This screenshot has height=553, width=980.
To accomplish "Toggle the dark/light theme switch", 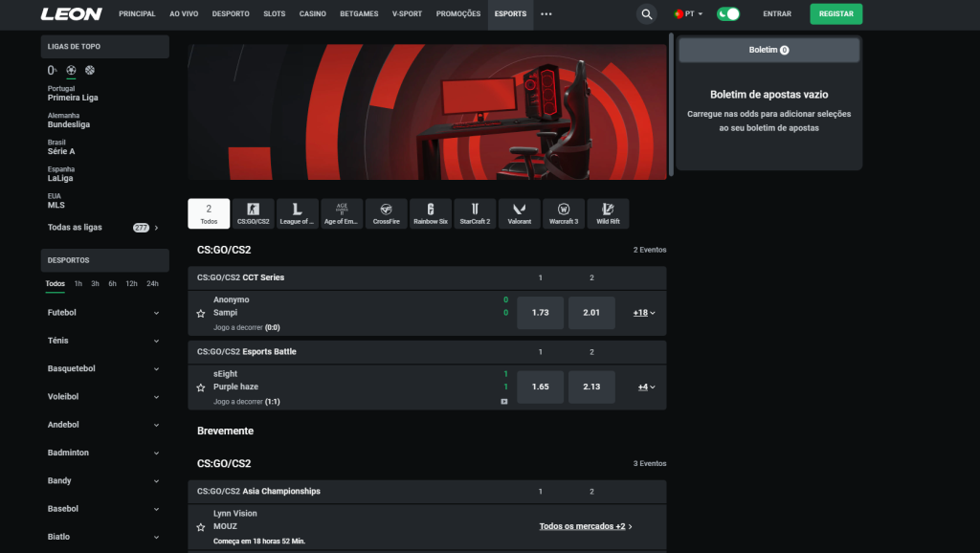I will [x=728, y=13].
